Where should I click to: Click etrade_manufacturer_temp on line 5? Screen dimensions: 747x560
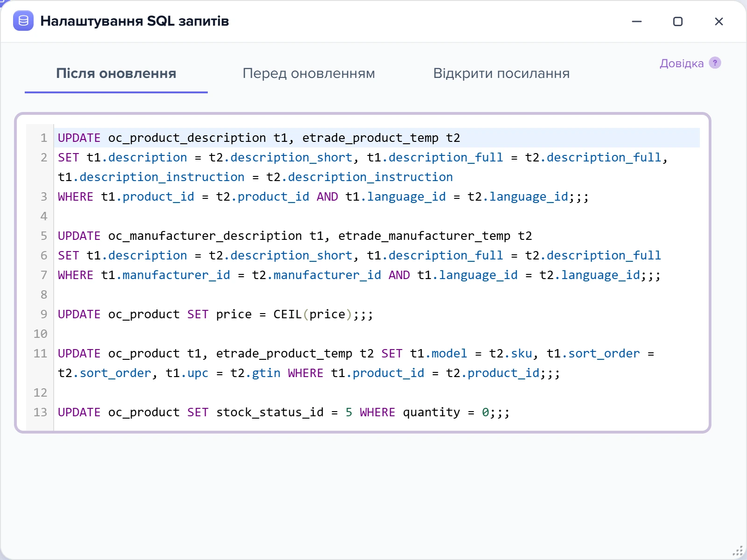pos(424,236)
